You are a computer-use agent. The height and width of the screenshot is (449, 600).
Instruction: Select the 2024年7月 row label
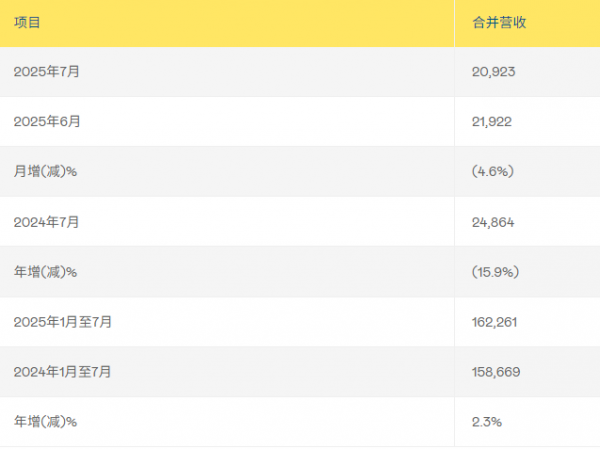[x=46, y=222]
